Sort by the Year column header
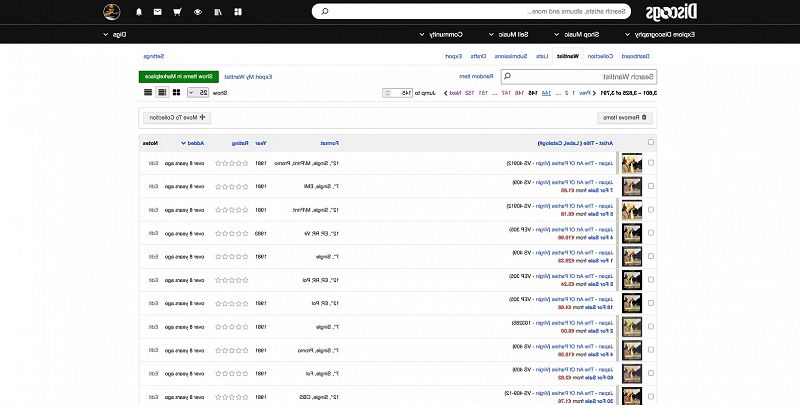 pyautogui.click(x=260, y=143)
